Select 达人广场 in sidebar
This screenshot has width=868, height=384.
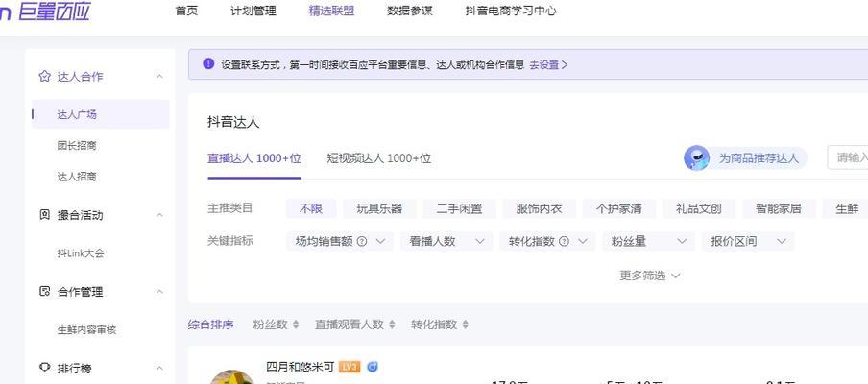100,114
